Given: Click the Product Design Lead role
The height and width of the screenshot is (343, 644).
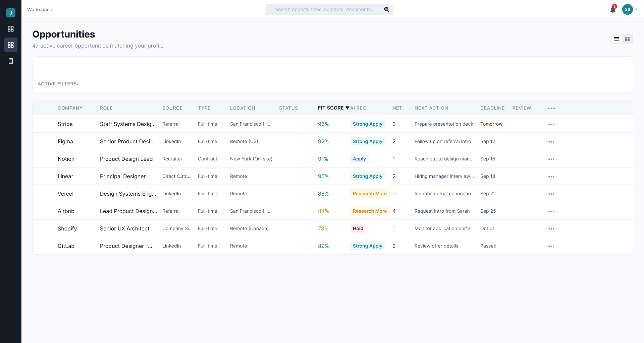Looking at the screenshot, I should point(126,159).
